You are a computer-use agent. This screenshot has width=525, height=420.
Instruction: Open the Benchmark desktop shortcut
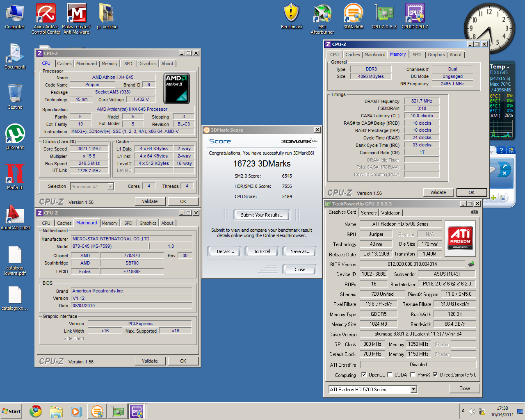292,16
